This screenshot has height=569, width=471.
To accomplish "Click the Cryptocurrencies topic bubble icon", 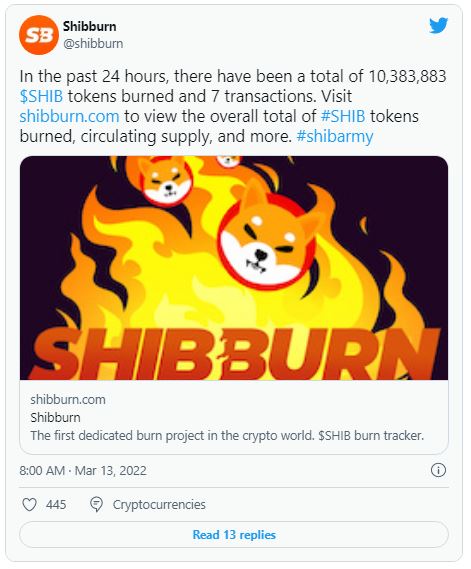I will pyautogui.click(x=96, y=504).
